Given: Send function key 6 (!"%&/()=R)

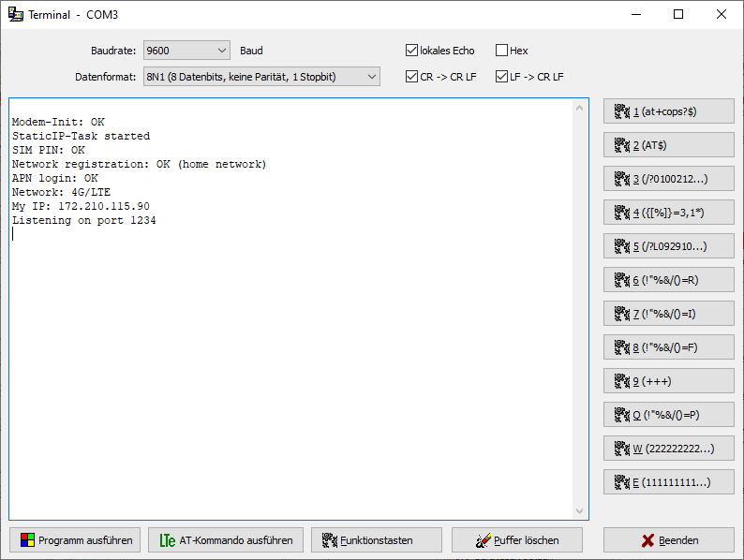Looking at the screenshot, I should tap(668, 280).
